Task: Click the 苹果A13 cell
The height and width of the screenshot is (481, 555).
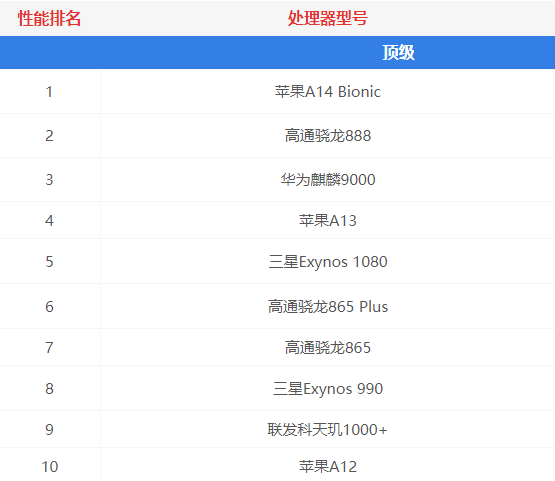Action: point(328,221)
